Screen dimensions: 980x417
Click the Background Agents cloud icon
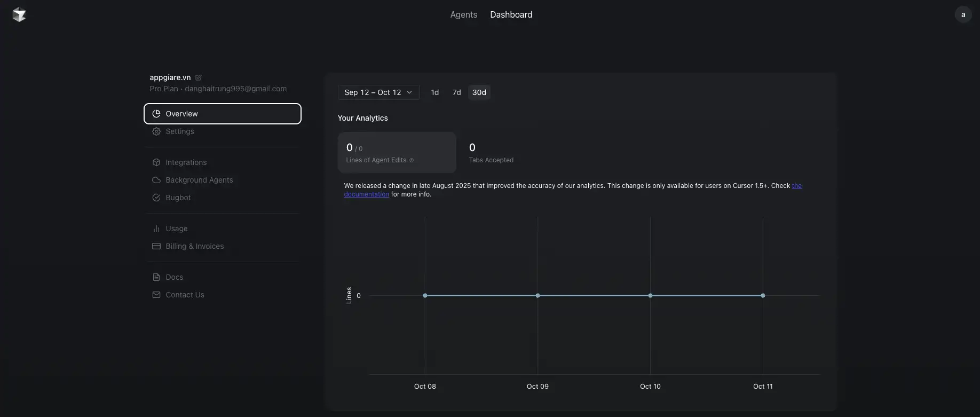(156, 180)
